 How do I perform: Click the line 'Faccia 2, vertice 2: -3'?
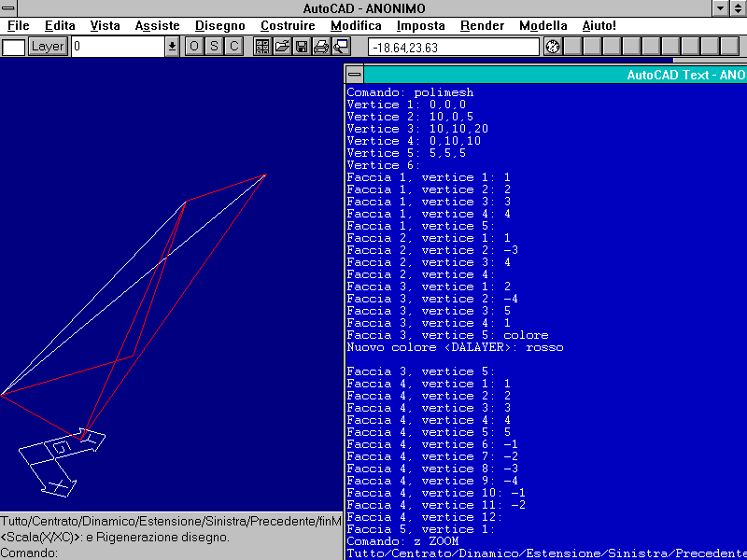(x=432, y=250)
